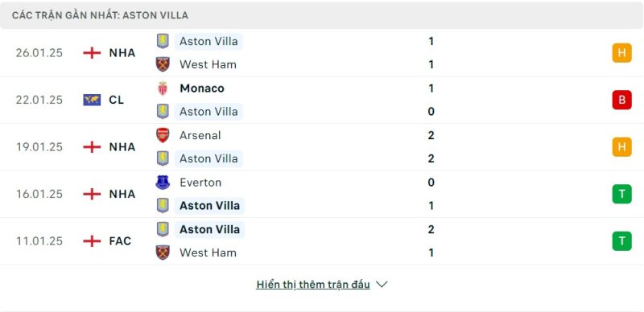
Task: Click orange H badge for Arsenal match
Action: (x=621, y=147)
